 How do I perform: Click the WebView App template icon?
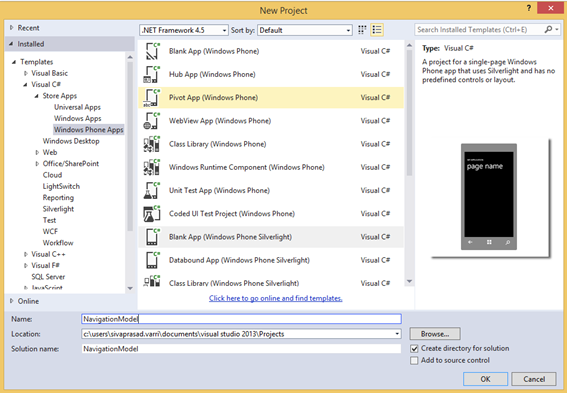[x=152, y=121]
